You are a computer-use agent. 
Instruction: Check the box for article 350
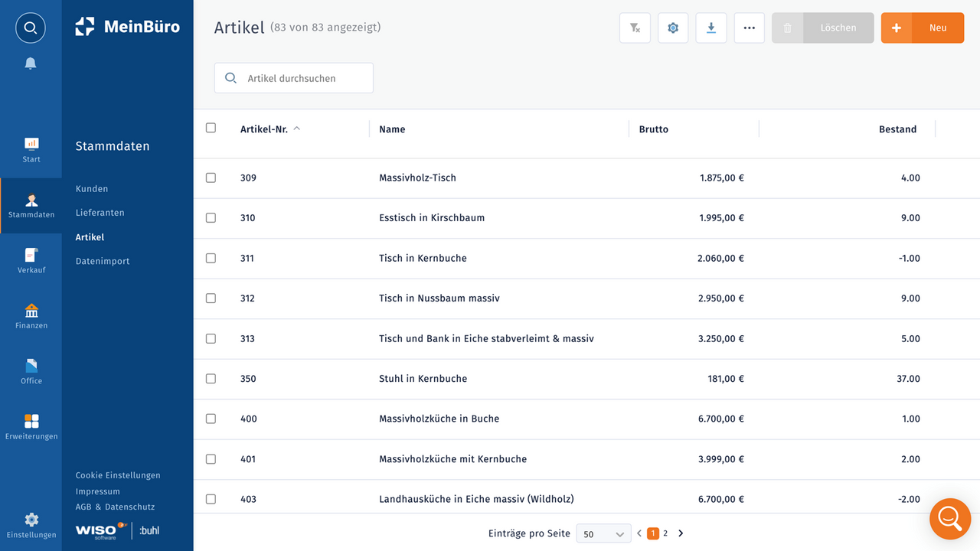pyautogui.click(x=211, y=378)
